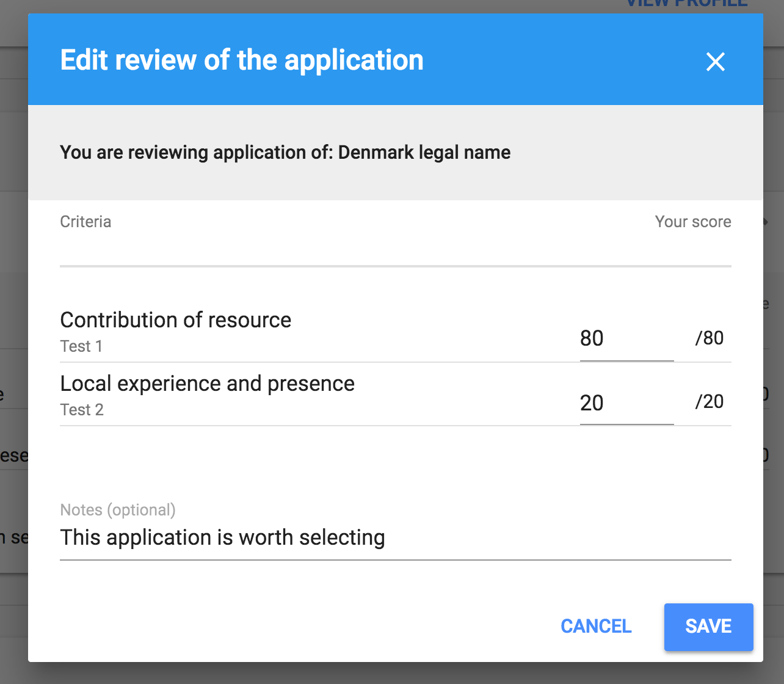Select the 'Contribution of resource' criterion label
This screenshot has width=784, height=684.
(176, 320)
